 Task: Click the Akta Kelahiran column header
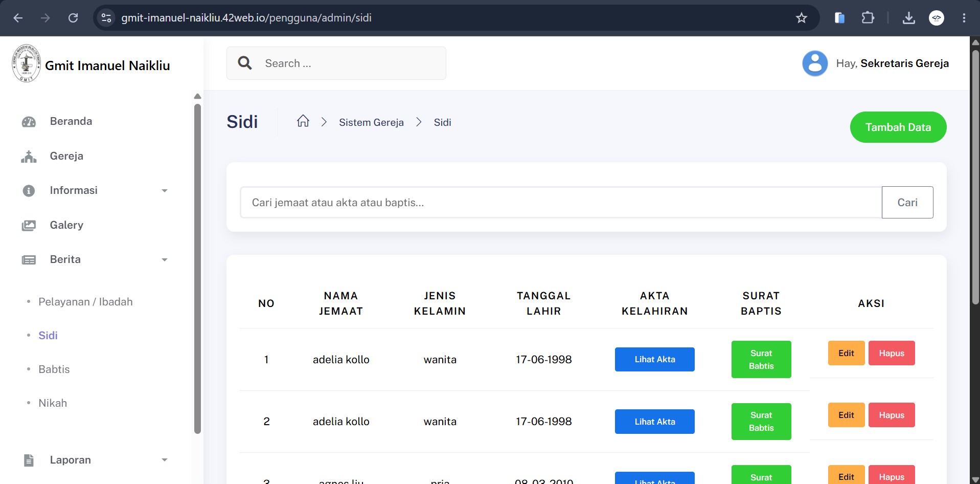tap(655, 303)
